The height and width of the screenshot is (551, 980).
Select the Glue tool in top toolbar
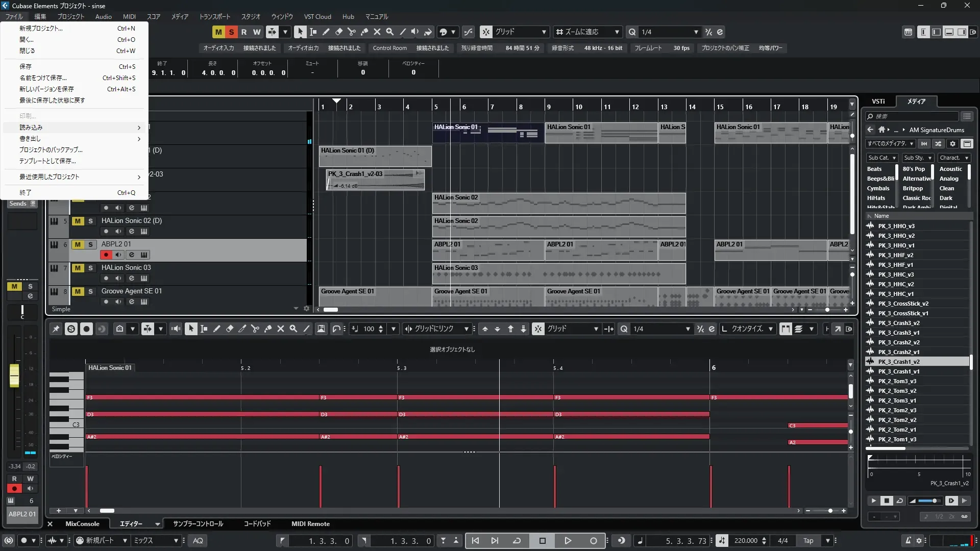(x=364, y=32)
